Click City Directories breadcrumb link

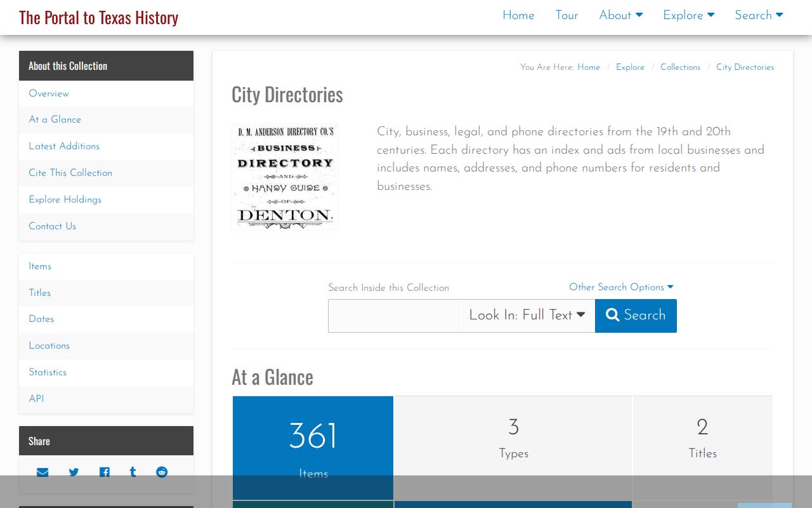click(745, 67)
